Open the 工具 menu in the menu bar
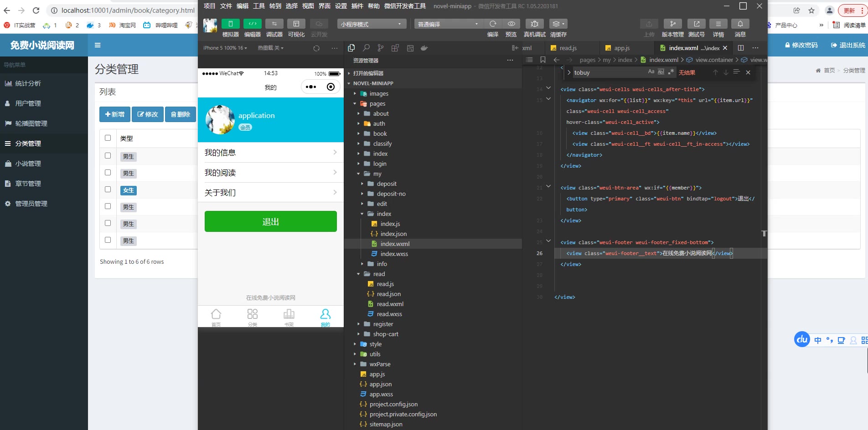The width and height of the screenshot is (868, 430). [259, 6]
